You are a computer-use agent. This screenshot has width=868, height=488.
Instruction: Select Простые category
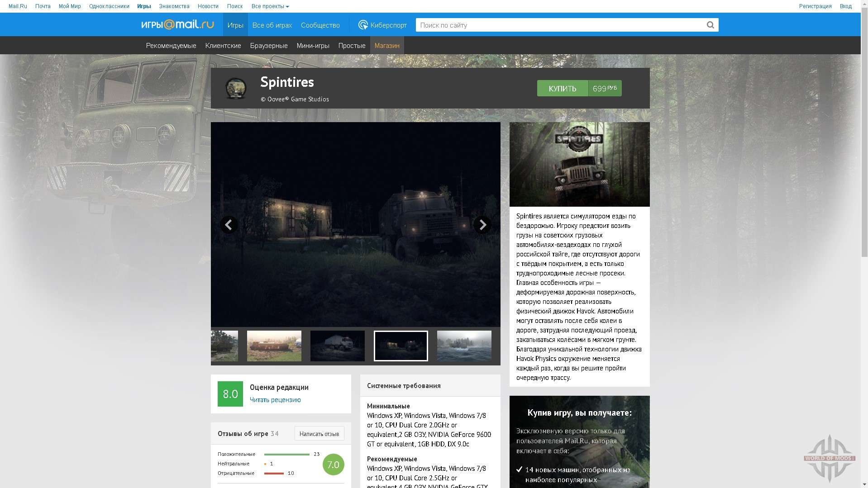point(352,45)
